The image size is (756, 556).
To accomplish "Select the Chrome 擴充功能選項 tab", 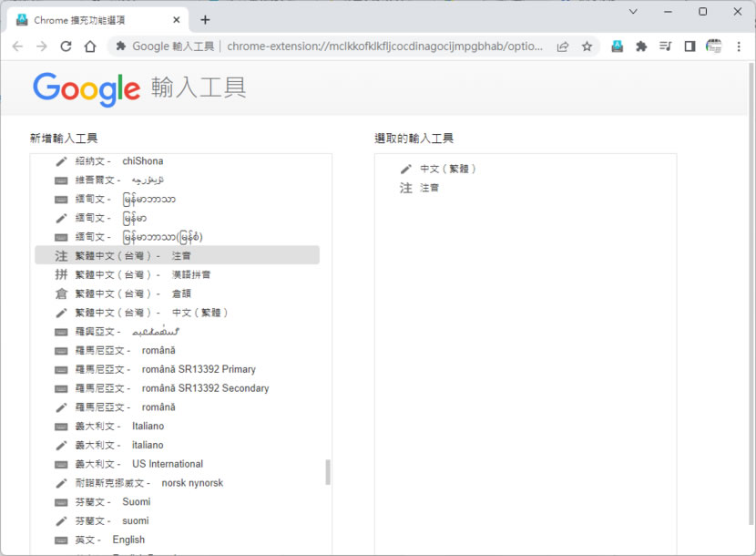I will [99, 20].
